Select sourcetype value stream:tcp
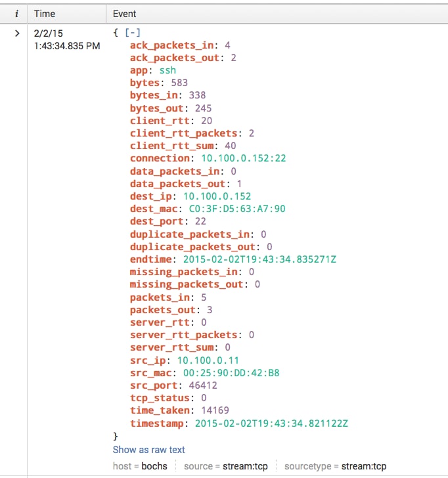448x478 pixels. click(x=364, y=466)
